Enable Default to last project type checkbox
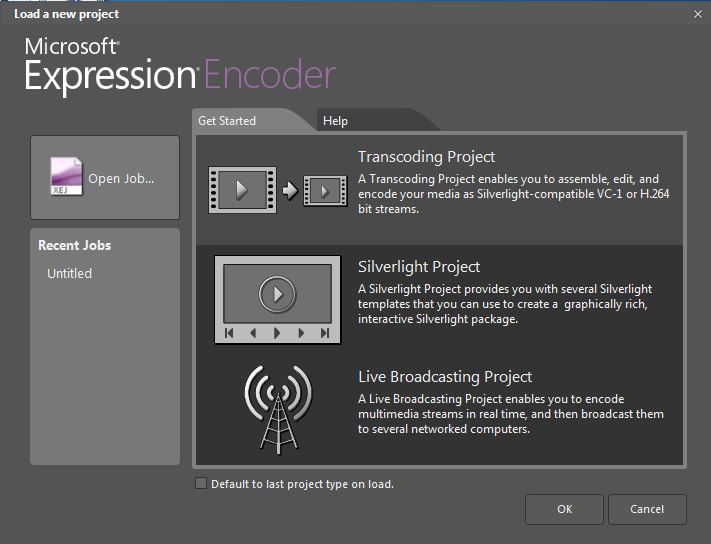 coord(200,483)
